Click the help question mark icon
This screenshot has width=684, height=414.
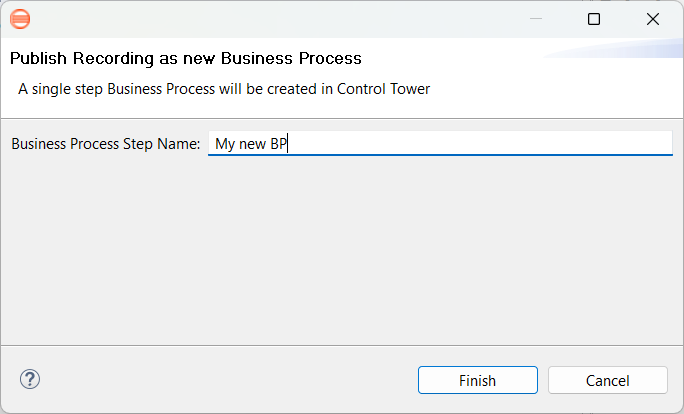coord(30,380)
